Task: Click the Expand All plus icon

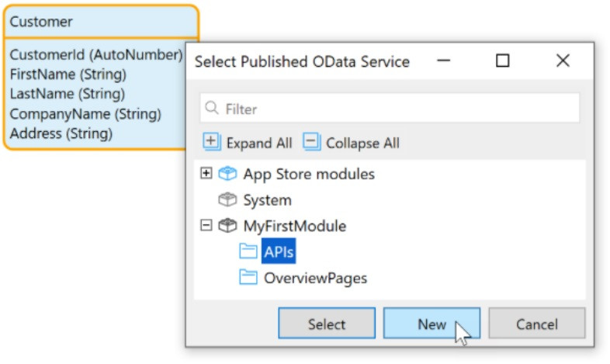Action: tap(211, 142)
